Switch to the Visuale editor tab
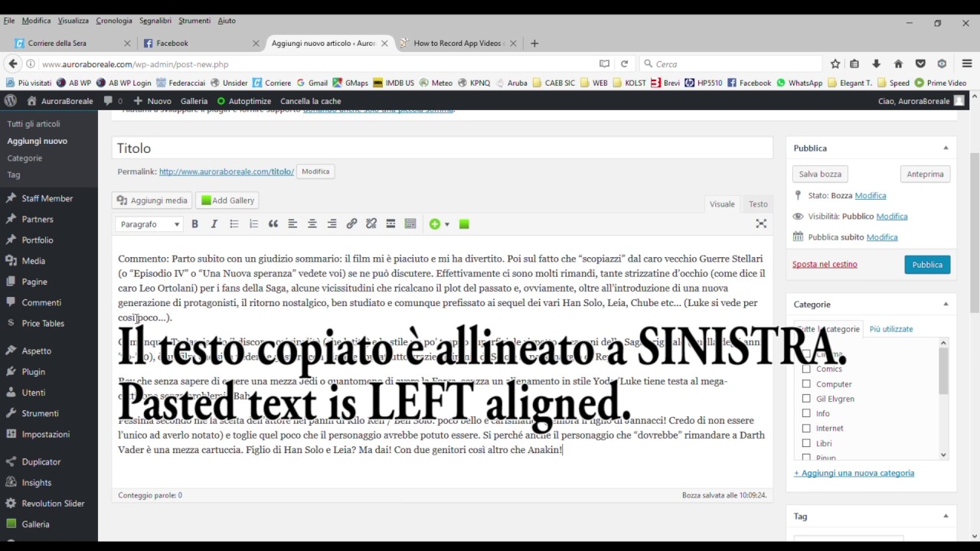Viewport: 980px width, 551px height. tap(722, 204)
